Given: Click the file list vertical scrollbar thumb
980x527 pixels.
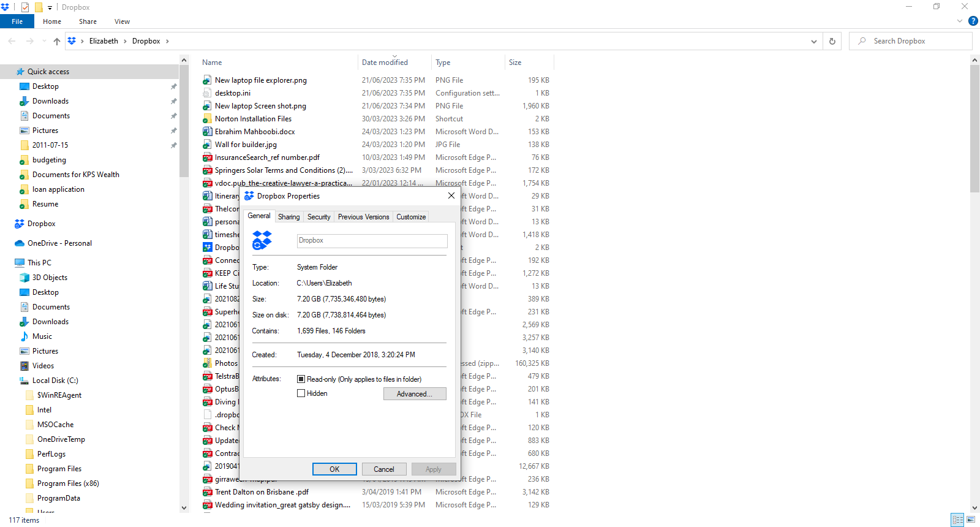Looking at the screenshot, I should [975, 129].
